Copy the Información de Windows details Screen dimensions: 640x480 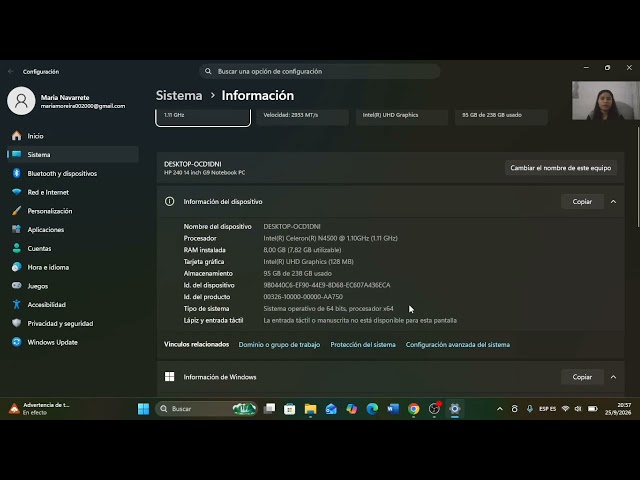pos(582,377)
